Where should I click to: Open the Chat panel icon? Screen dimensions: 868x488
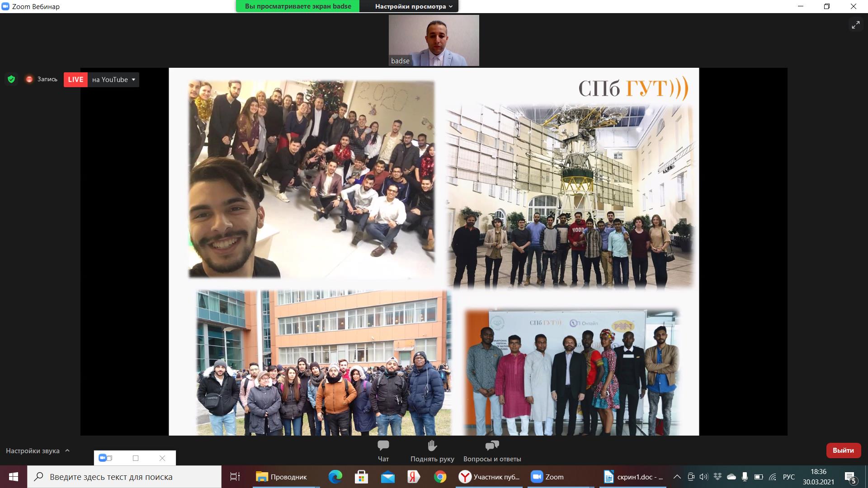383,446
